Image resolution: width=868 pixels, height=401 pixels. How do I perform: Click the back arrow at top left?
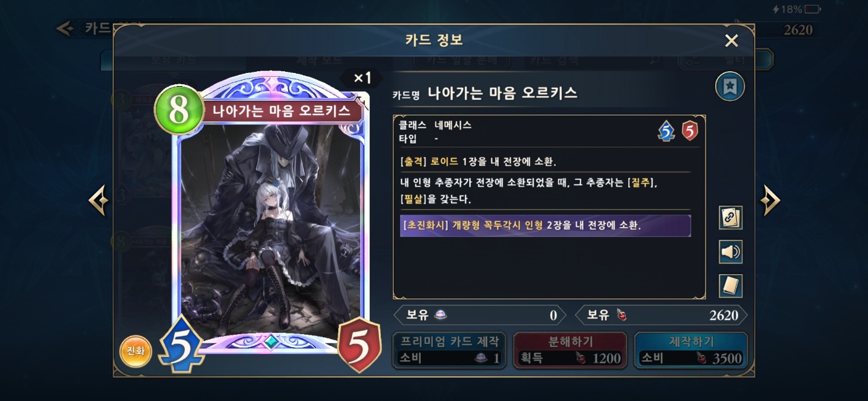pos(64,28)
